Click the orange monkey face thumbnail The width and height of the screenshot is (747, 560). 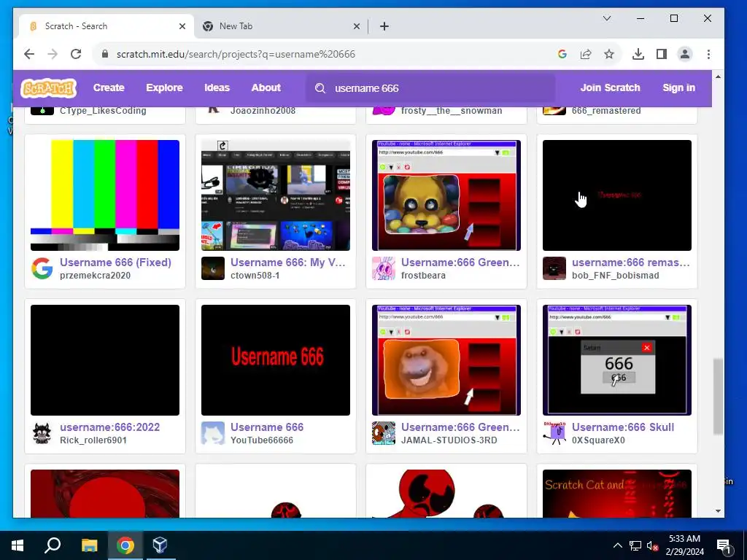click(x=446, y=360)
